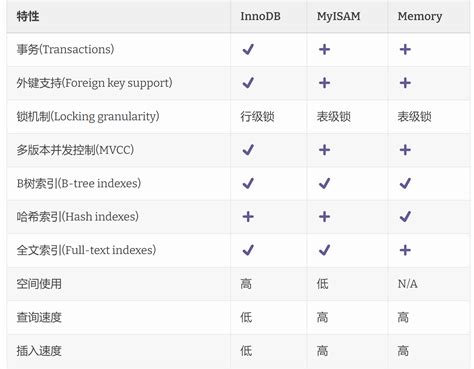Click the MyISAM plus icon in the MVCC row
Screen dimensions: 474x369
[x=324, y=150]
